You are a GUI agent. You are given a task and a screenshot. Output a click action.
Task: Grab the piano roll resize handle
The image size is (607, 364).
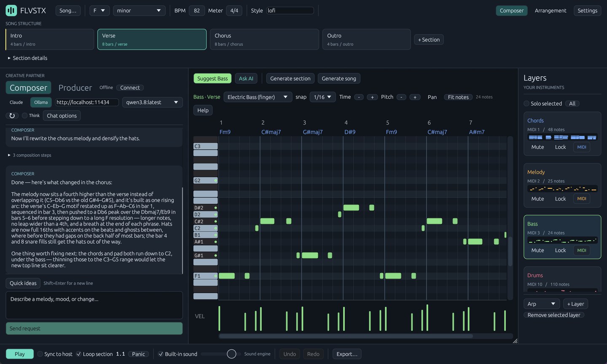point(515,341)
